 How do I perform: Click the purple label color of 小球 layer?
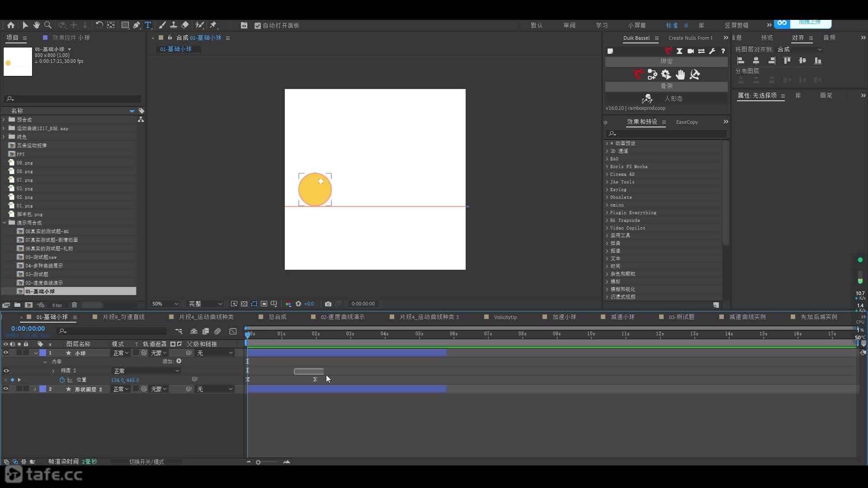42,353
